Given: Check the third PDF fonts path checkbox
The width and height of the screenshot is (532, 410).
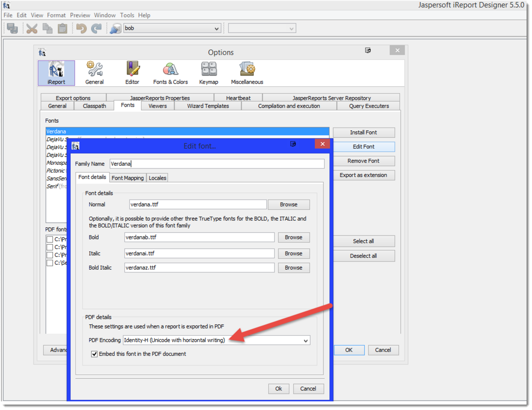Looking at the screenshot, I should click(x=50, y=255).
